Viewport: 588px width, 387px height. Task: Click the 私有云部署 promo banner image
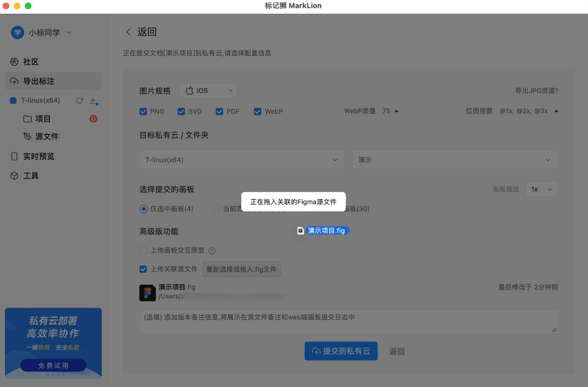tap(53, 343)
